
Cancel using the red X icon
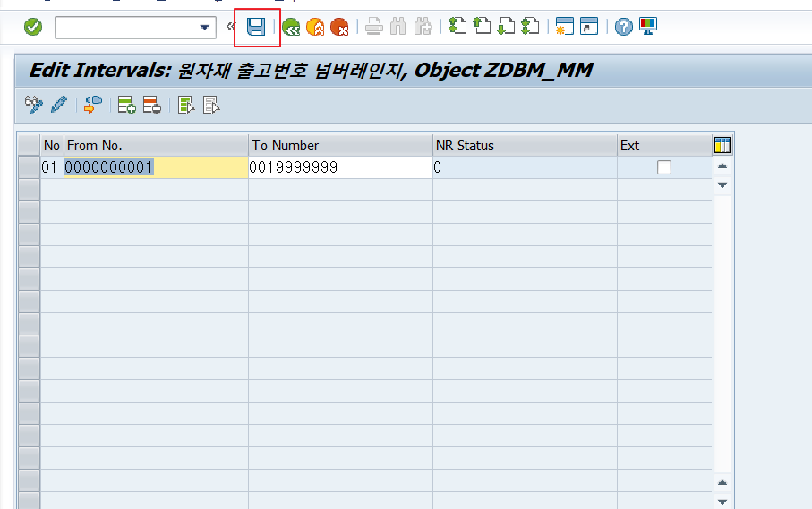point(339,27)
